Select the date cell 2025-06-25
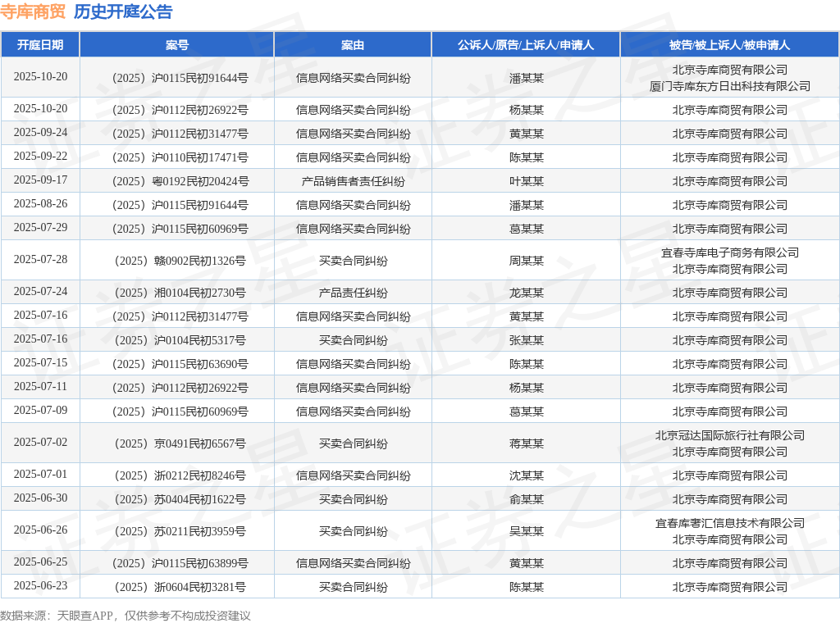 (x=41, y=562)
